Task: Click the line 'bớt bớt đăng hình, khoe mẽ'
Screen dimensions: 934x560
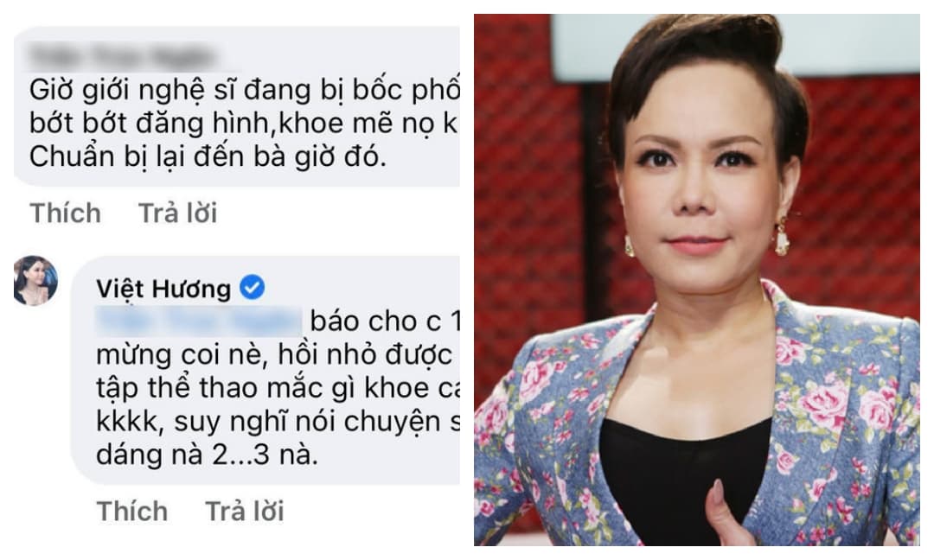Action: pyautogui.click(x=244, y=124)
